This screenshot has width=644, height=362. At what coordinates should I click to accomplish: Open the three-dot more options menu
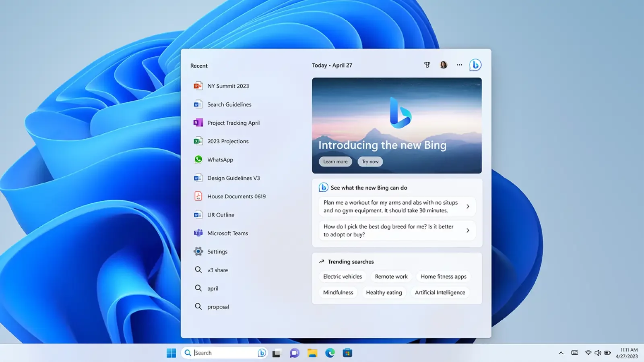[x=459, y=65]
